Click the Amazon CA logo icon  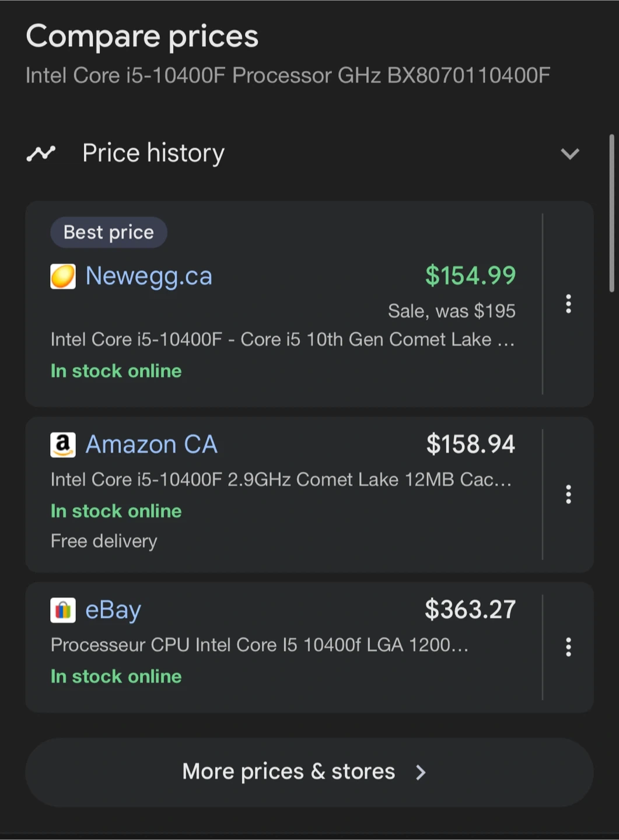coord(63,445)
